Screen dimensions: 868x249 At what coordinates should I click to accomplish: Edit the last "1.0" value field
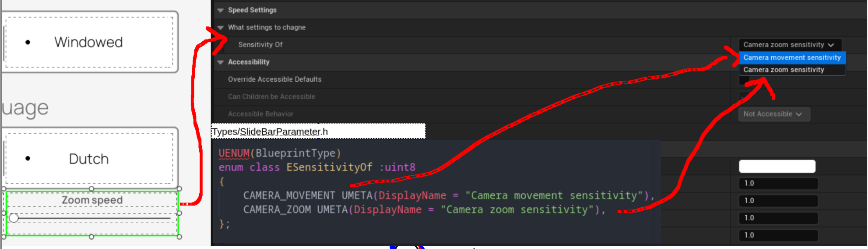pos(778,235)
